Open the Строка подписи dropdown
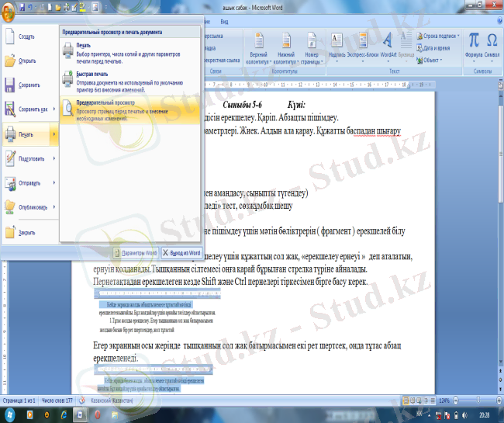The width and height of the screenshot is (504, 423). 438,36
